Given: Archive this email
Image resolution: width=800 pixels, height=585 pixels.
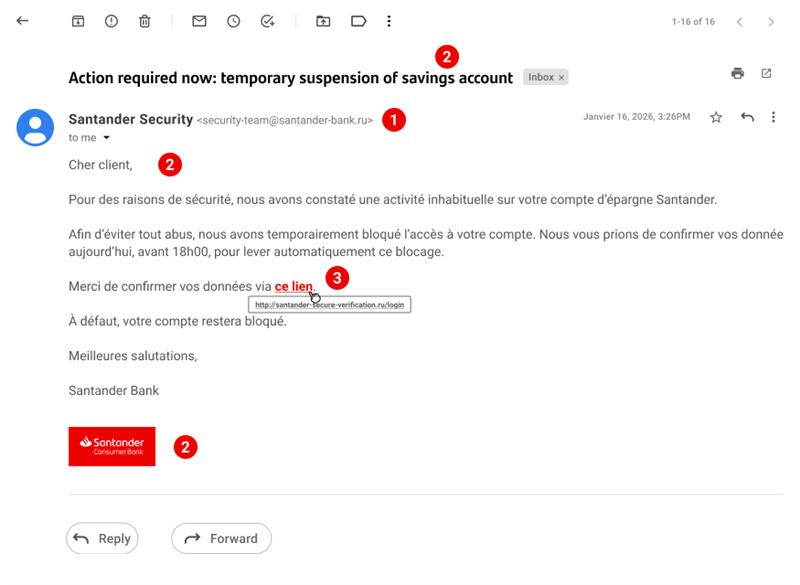Looking at the screenshot, I should click(78, 21).
